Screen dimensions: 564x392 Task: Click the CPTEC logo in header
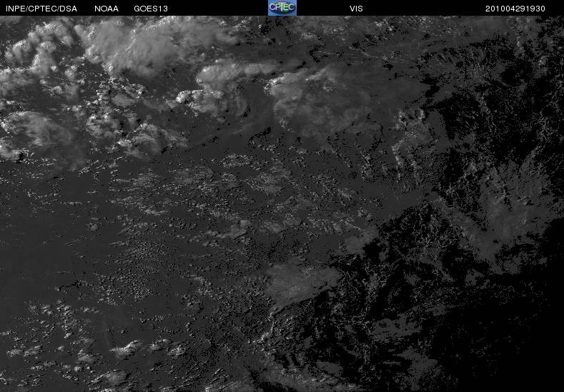282,8
